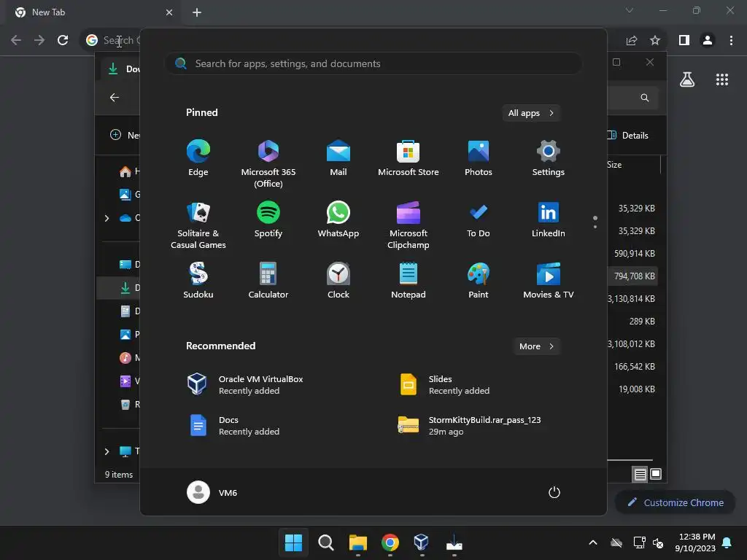Open Solitaire & Casual Games
Screen dimensions: 747x560
pos(198,225)
